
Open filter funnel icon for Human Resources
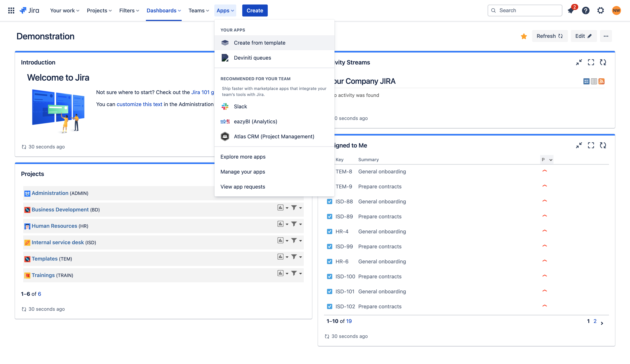tap(294, 224)
